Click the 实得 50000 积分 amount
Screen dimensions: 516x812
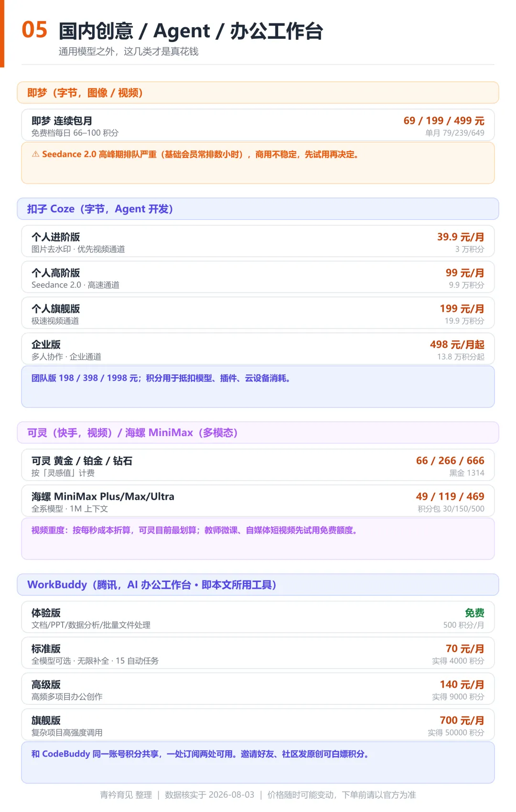456,733
